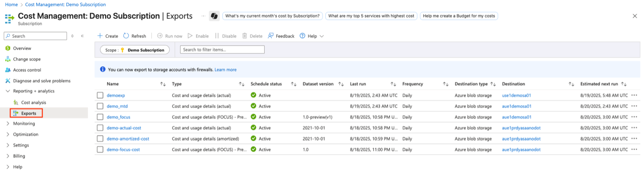Sort by the Last run column
Viewport: 644px width, 176px height.
point(393,84)
